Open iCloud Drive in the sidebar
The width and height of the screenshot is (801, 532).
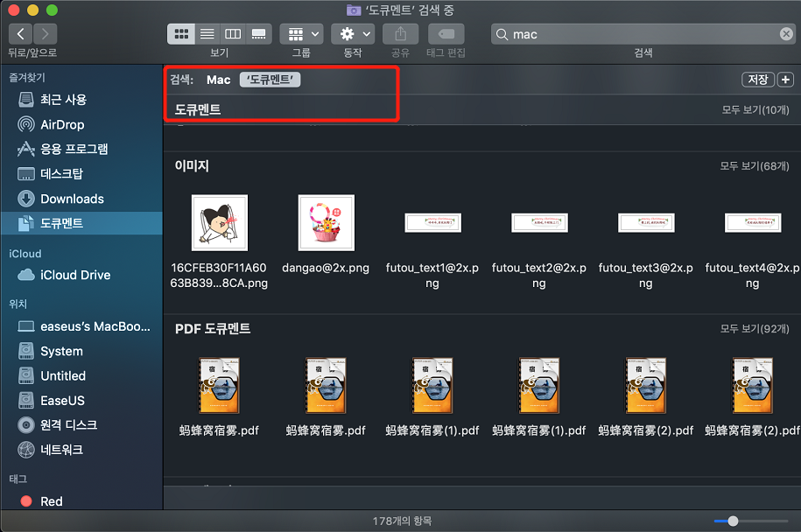[75, 275]
